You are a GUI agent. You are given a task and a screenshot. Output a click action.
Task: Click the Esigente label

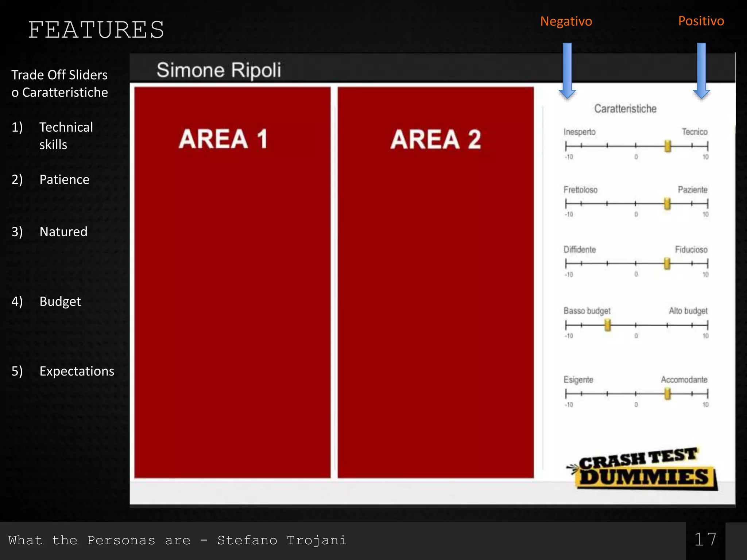pyautogui.click(x=578, y=380)
